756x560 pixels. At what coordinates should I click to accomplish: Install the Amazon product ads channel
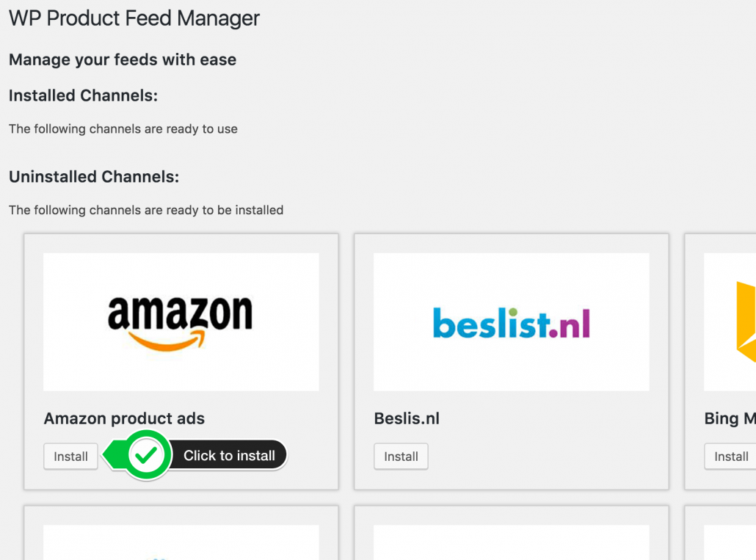pyautogui.click(x=70, y=457)
